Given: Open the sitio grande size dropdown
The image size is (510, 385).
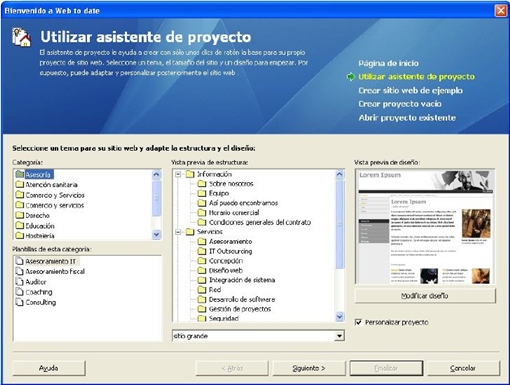Looking at the screenshot, I should pos(339,336).
